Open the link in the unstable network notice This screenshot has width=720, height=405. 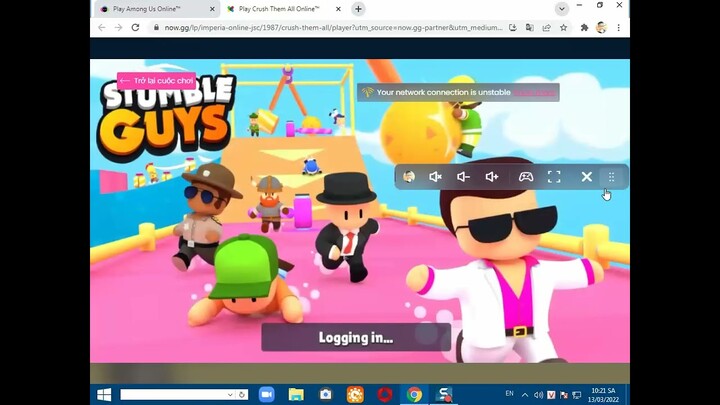click(x=534, y=93)
